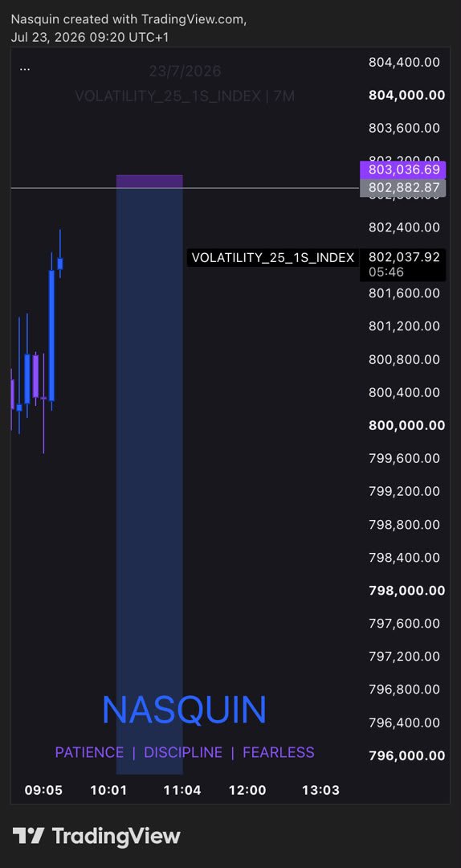Image resolution: width=461 pixels, height=868 pixels.
Task: Select the large blue rising candlestick body
Action: (51, 335)
